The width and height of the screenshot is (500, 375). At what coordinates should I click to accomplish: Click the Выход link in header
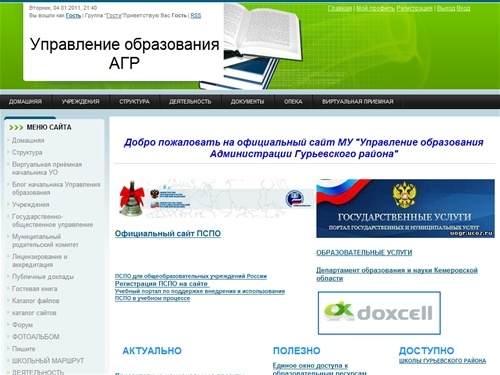tap(446, 8)
